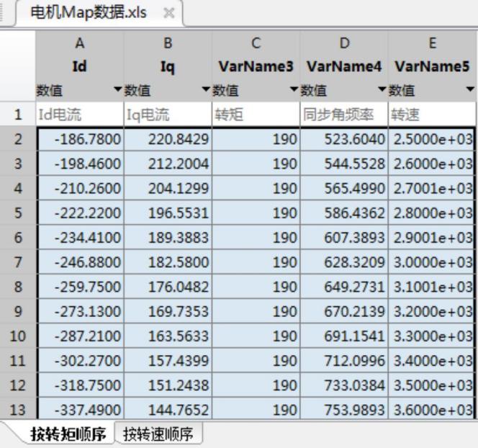Select the 按转矩顺序 sheet tab

coord(68,434)
